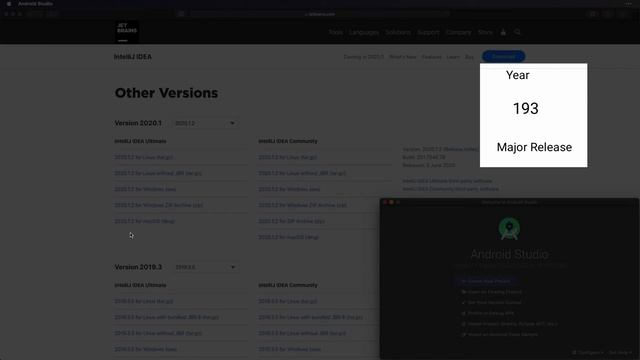Screen dimensions: 640x360
Task: Click the Android Studio logo in welcome window
Action: [509, 228]
